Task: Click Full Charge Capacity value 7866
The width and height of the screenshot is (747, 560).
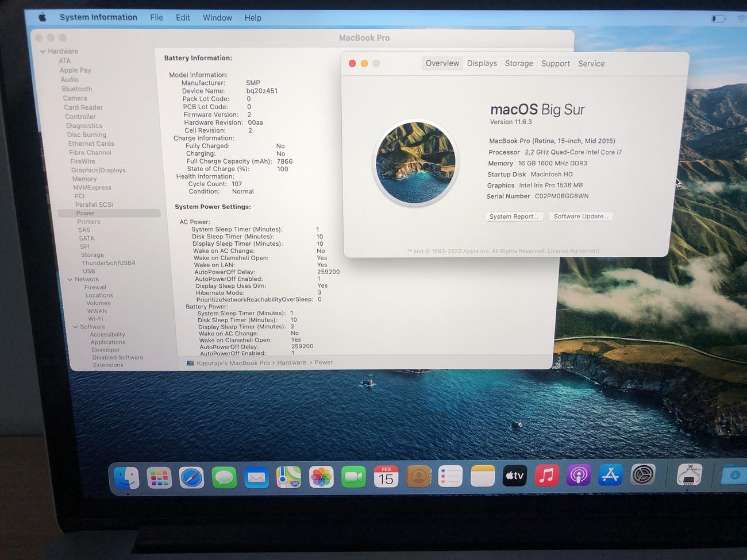Action: (x=285, y=161)
